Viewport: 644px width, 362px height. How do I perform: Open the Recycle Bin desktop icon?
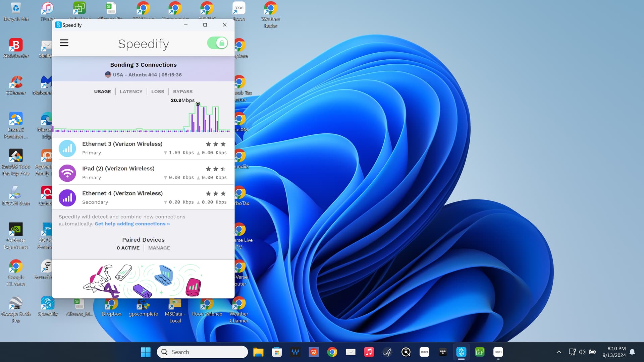click(x=16, y=12)
